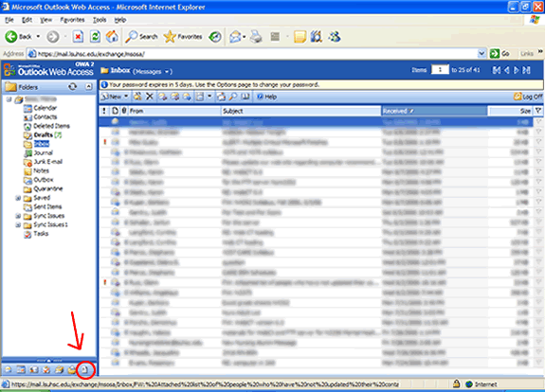Click the Tasks shortcut icon in the bottom navigation bar
The width and height of the screenshot is (545, 392).
46,370
